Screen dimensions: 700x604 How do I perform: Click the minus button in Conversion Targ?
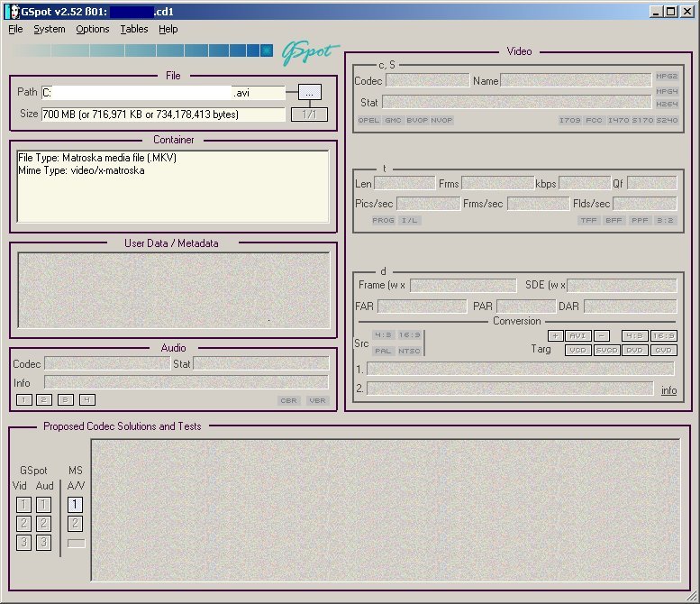[602, 336]
